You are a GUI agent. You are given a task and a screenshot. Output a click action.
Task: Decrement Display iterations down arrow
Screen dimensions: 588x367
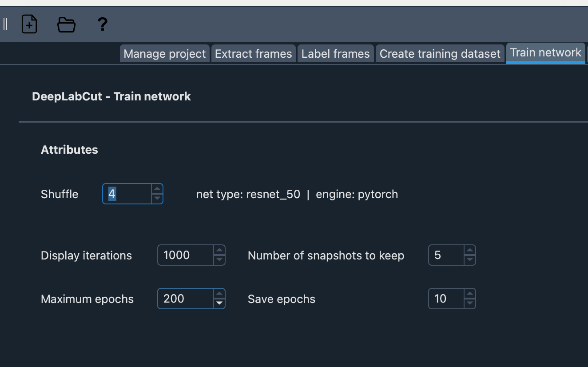click(x=219, y=260)
